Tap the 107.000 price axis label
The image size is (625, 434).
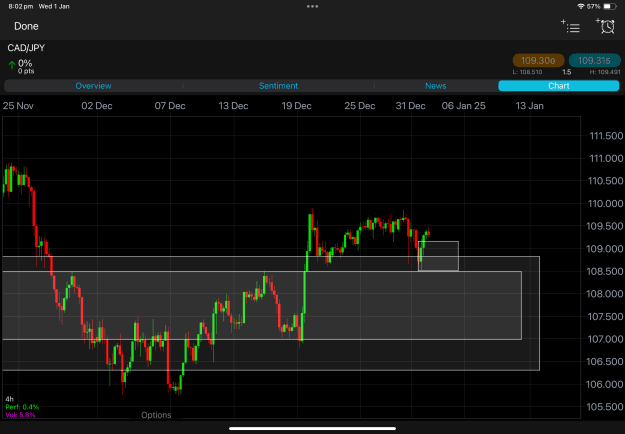click(x=605, y=339)
